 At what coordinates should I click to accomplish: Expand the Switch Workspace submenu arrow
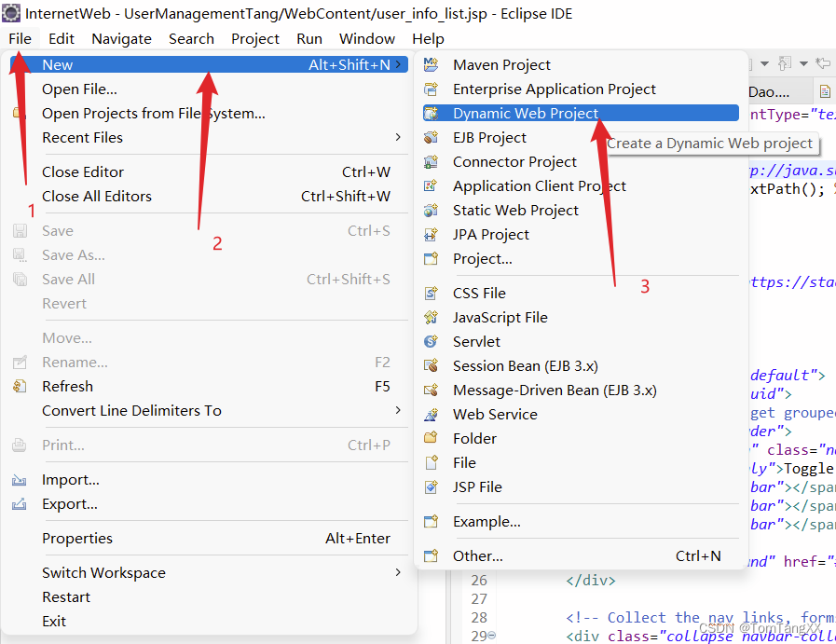coord(398,572)
